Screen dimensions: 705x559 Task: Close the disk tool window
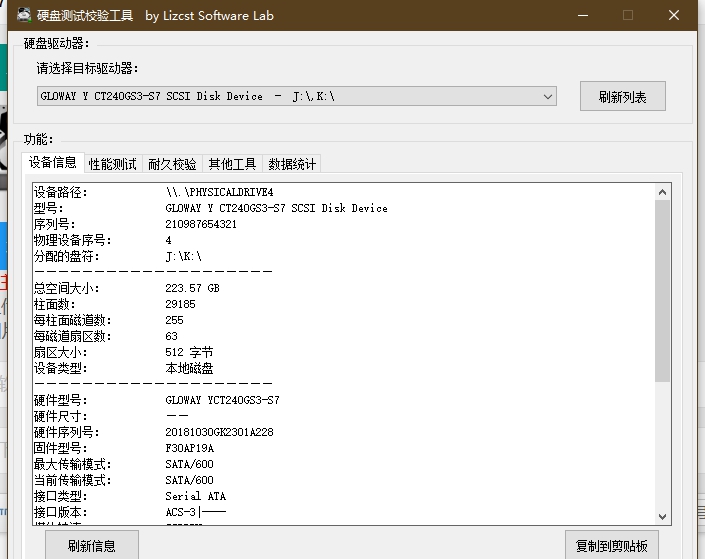click(x=674, y=15)
